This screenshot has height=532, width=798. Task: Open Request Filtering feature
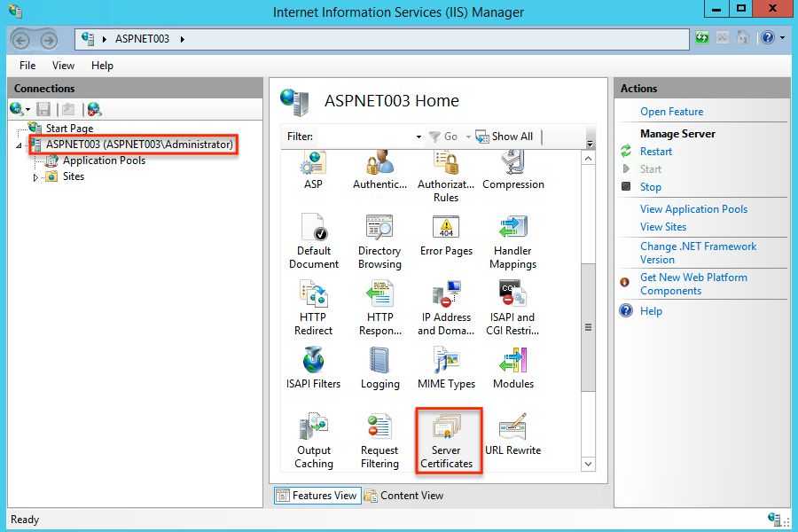click(379, 441)
